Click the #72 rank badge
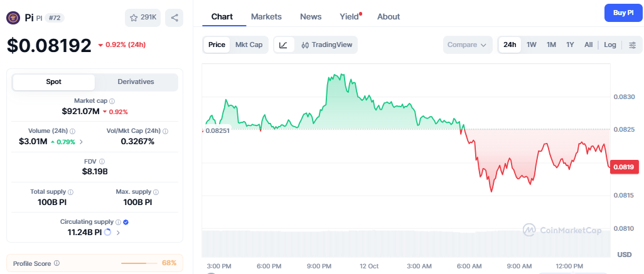The image size is (644, 274). tap(54, 18)
